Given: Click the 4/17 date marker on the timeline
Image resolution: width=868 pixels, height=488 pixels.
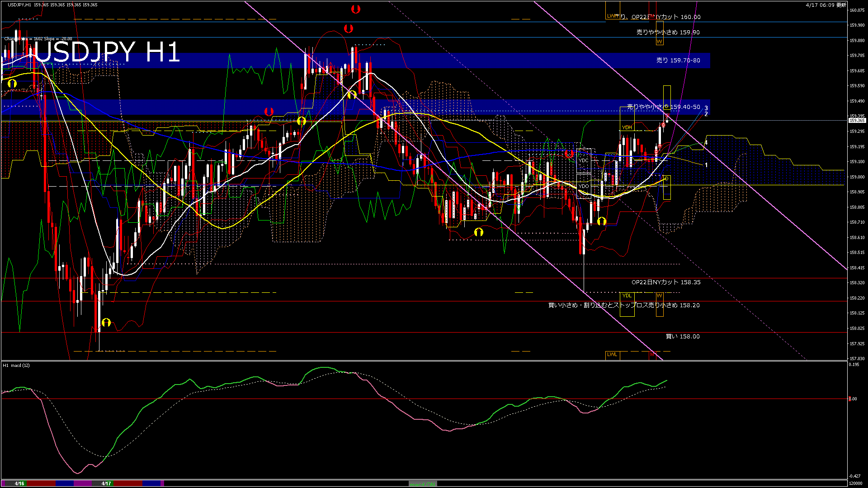Looking at the screenshot, I should click(x=106, y=483).
